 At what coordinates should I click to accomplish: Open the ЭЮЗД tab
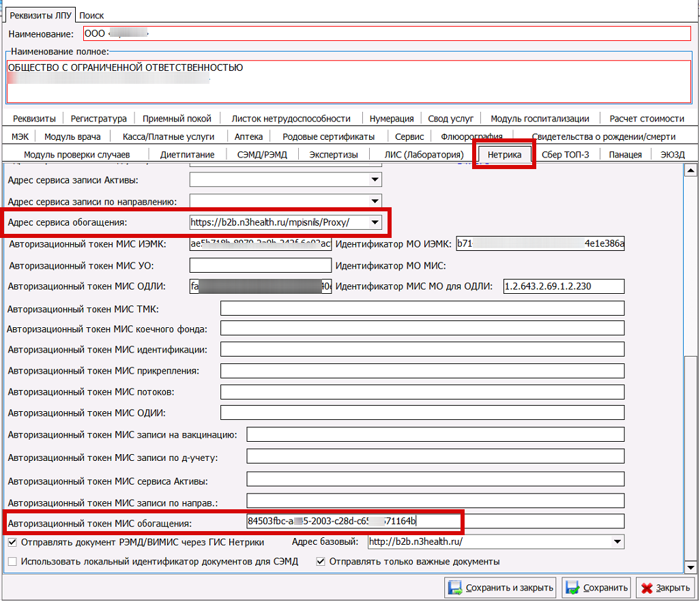[672, 154]
